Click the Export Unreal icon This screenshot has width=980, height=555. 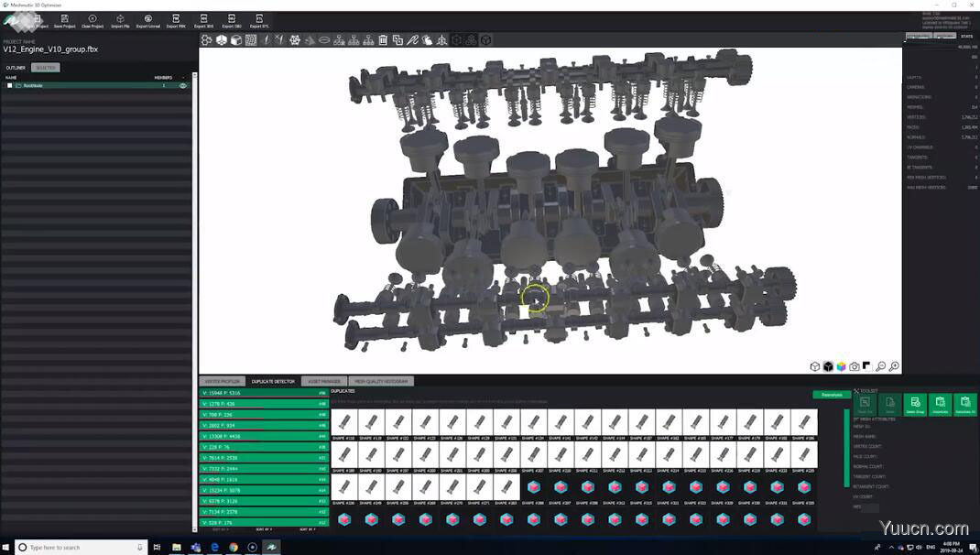pos(148,20)
